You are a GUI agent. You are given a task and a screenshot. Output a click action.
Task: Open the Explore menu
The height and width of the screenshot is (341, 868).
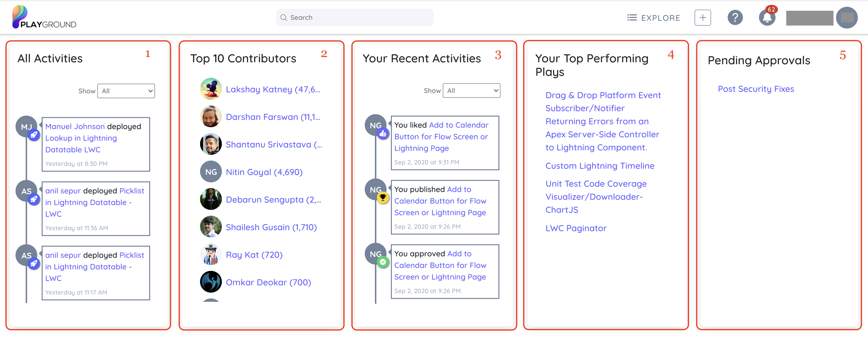653,18
